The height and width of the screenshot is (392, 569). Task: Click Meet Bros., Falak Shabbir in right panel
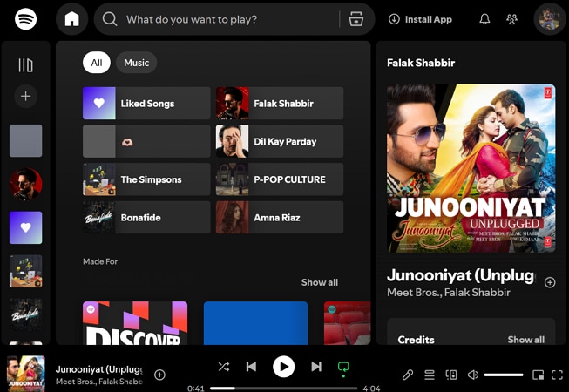click(x=449, y=293)
